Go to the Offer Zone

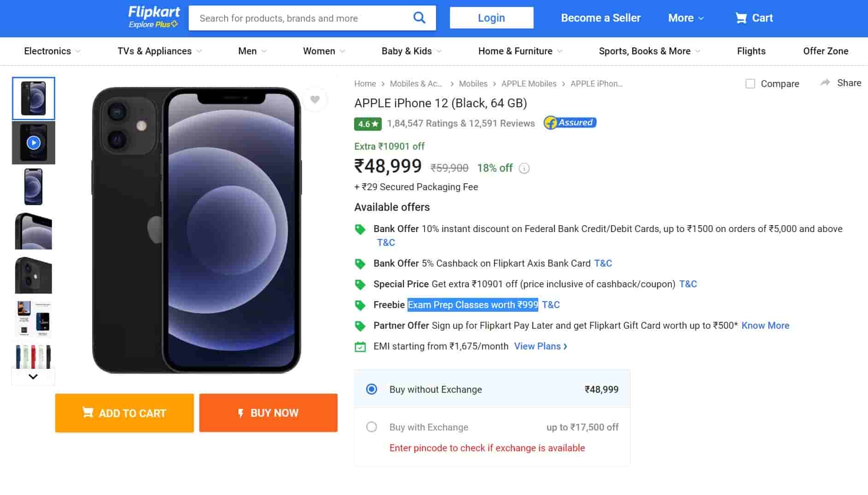click(825, 51)
